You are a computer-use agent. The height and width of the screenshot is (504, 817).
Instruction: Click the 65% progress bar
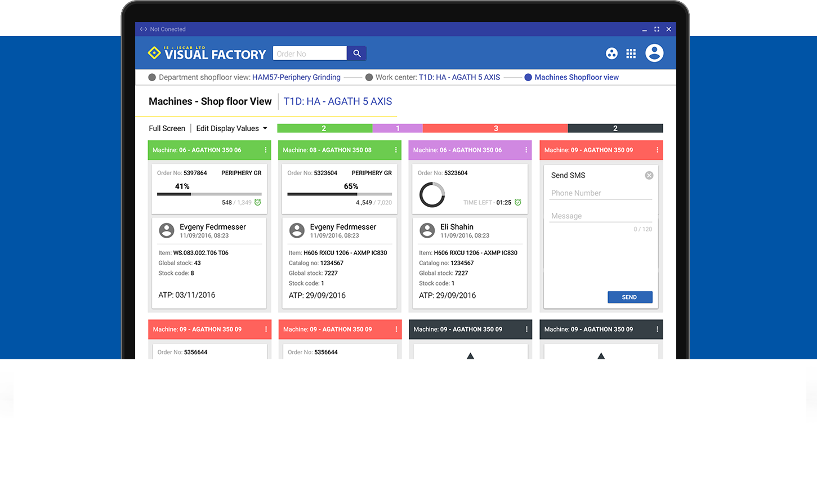(x=340, y=194)
